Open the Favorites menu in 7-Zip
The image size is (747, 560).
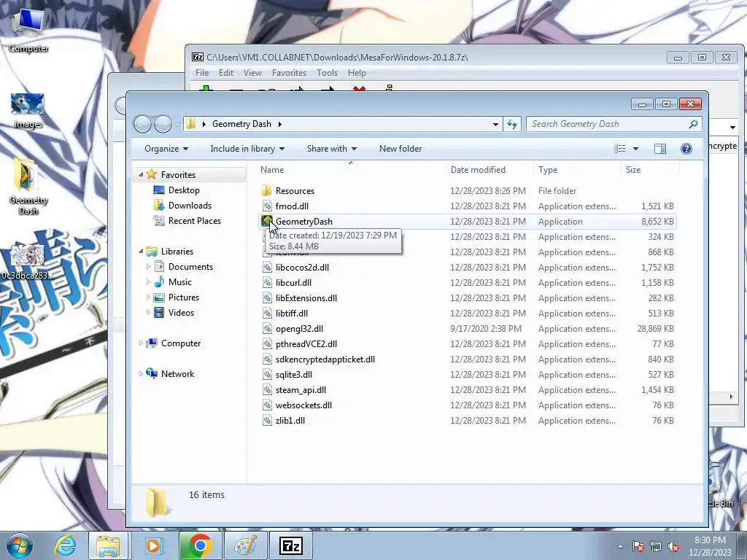tap(289, 73)
